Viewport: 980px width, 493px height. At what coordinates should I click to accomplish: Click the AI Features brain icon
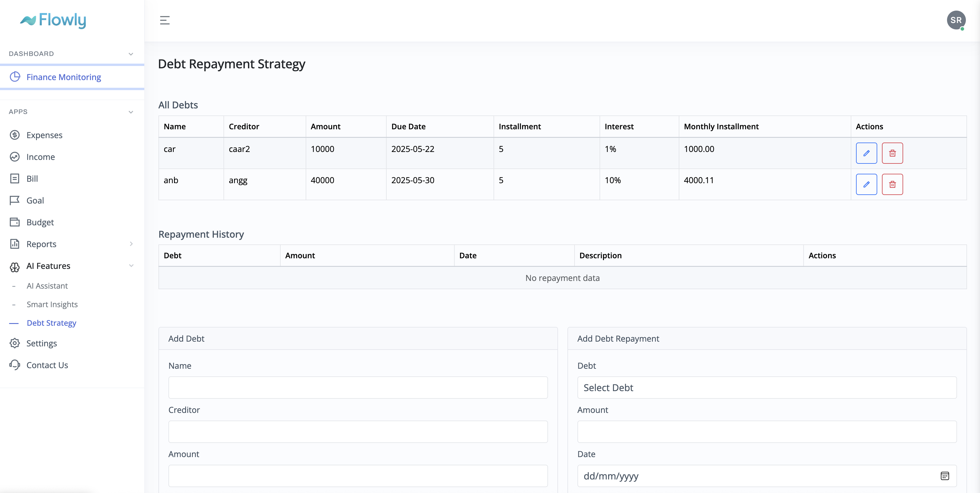pyautogui.click(x=14, y=267)
